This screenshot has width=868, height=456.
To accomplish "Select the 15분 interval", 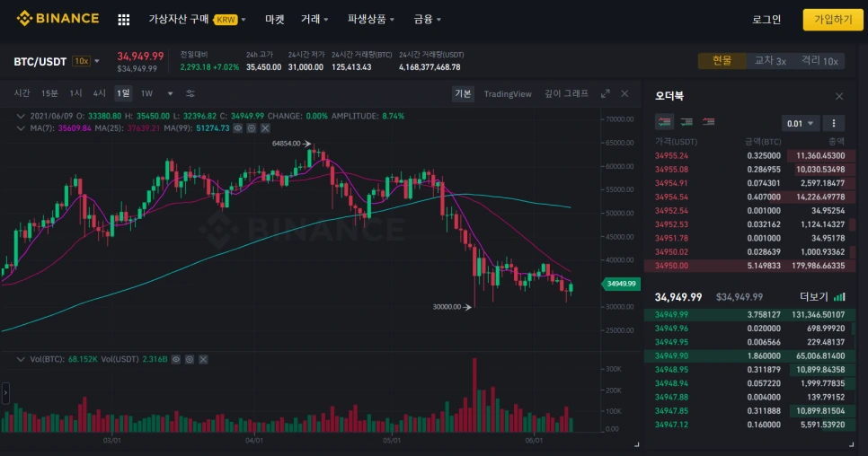I will (x=49, y=93).
